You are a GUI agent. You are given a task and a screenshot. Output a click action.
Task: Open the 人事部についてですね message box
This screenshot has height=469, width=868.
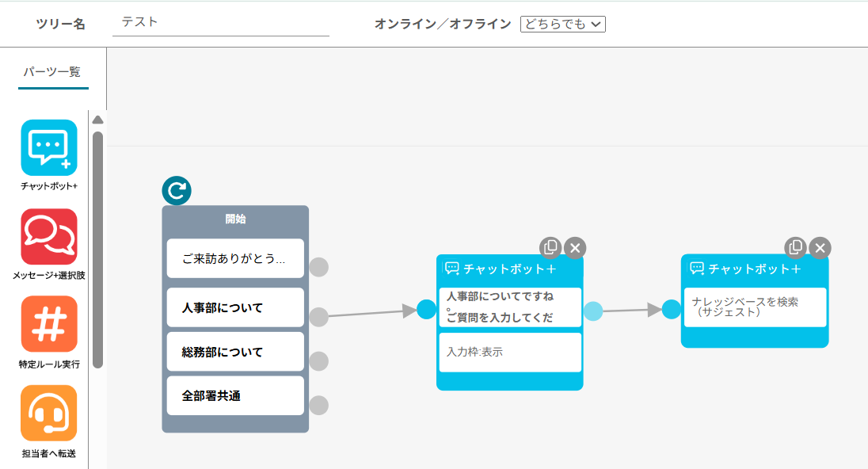[510, 307]
